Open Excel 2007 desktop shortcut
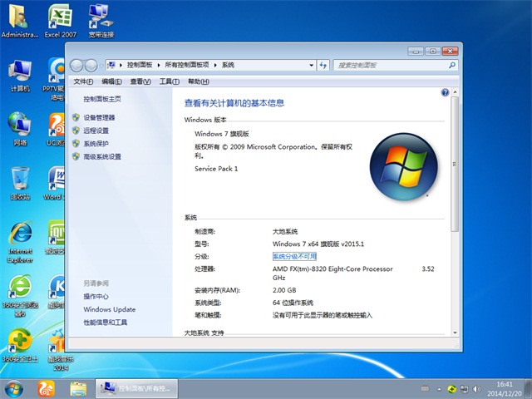 [60, 19]
